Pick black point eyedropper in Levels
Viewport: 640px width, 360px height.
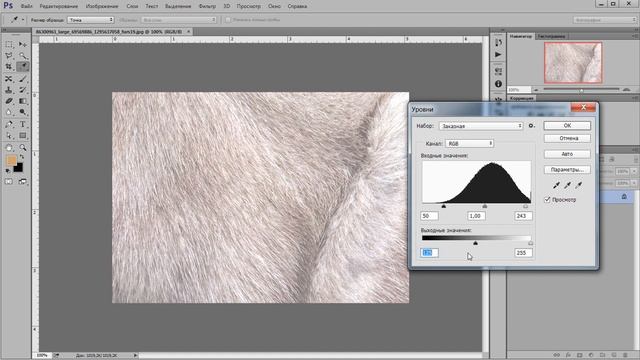[x=556, y=185]
